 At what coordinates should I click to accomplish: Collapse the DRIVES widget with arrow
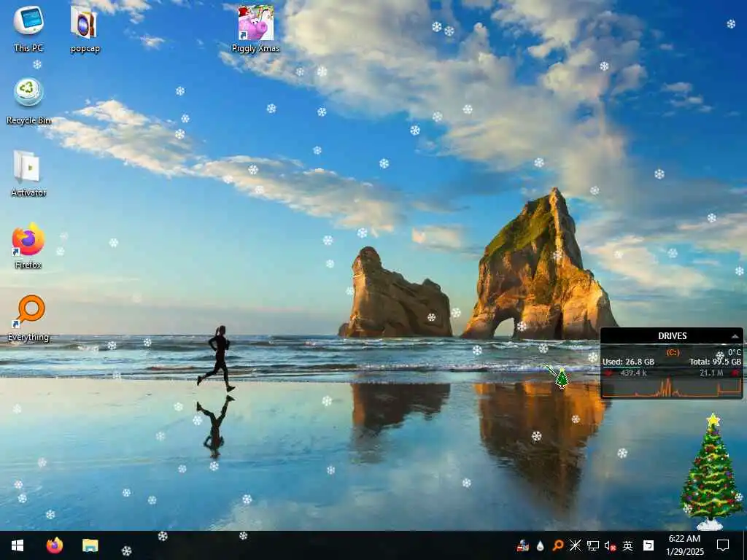735,336
